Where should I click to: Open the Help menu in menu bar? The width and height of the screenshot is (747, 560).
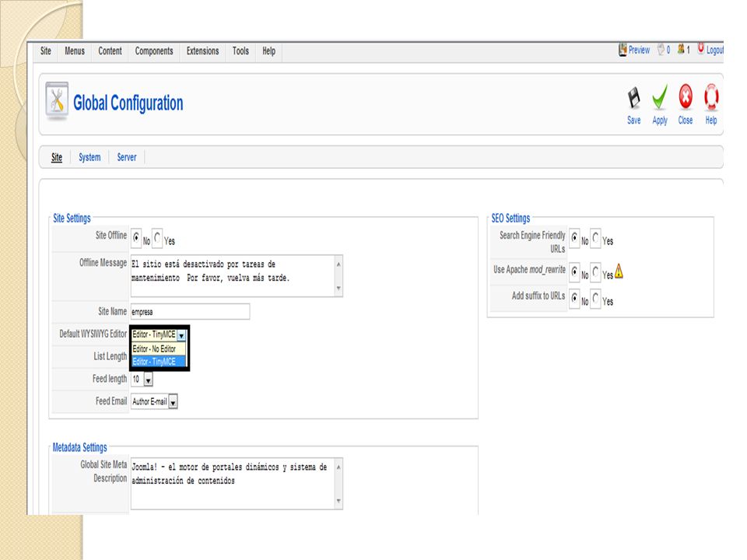click(268, 51)
